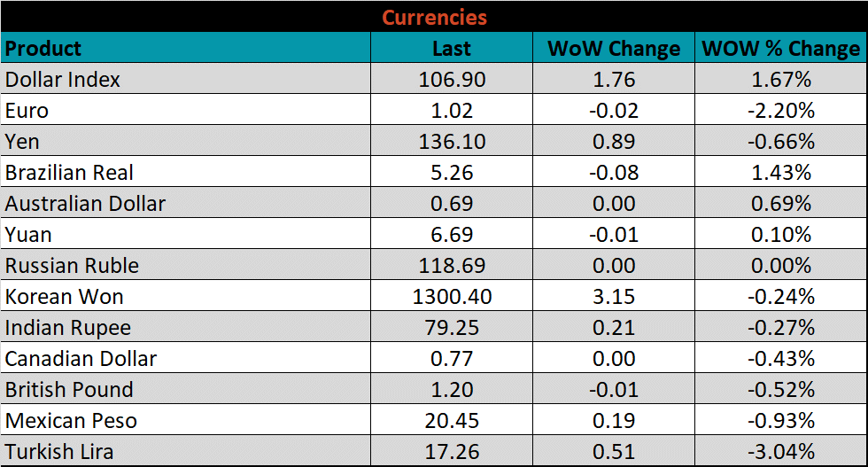Viewport: 868px width, 467px height.
Task: Click the Canadian Dollar row label
Action: (x=81, y=359)
